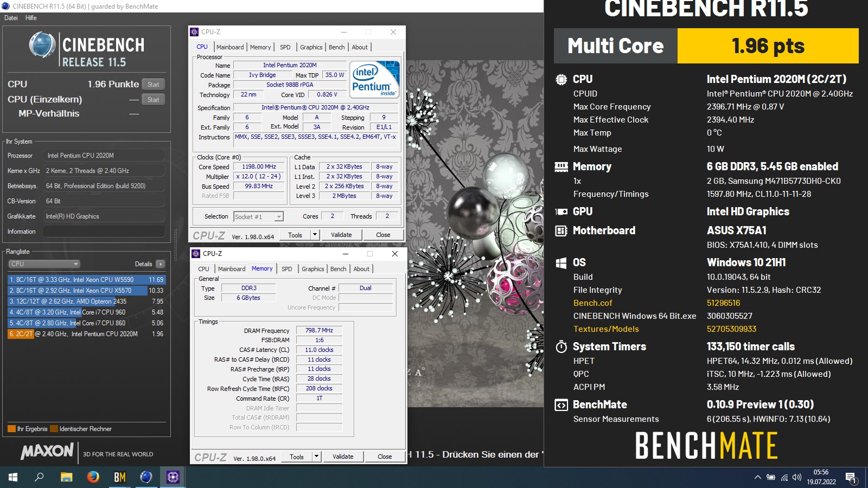Click the Windows logo beside OS
Viewport: 868px width, 488px height.
561,263
